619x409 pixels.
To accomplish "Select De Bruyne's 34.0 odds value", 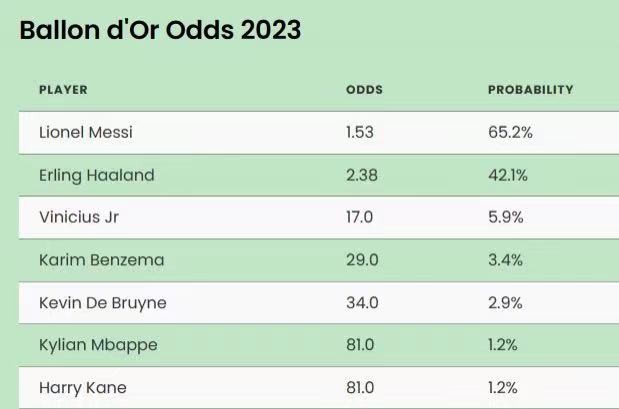I will click(362, 303).
